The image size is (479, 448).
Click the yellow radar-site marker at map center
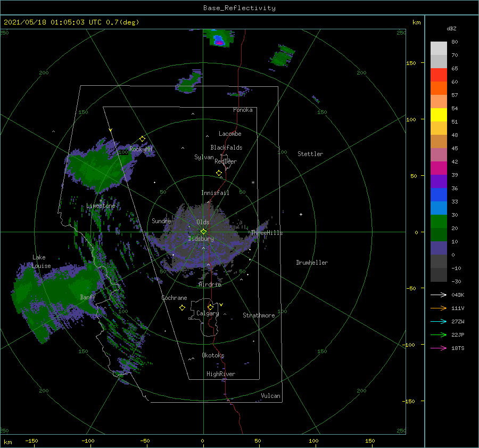(203, 232)
